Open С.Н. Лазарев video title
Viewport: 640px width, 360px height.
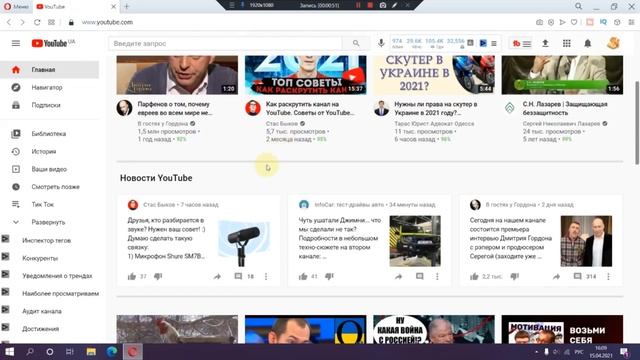565,109
